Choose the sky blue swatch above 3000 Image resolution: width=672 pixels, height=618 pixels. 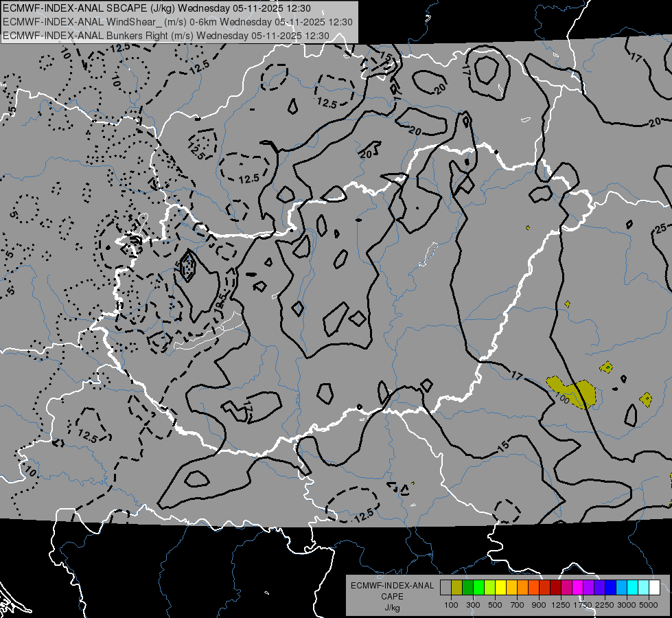622,587
